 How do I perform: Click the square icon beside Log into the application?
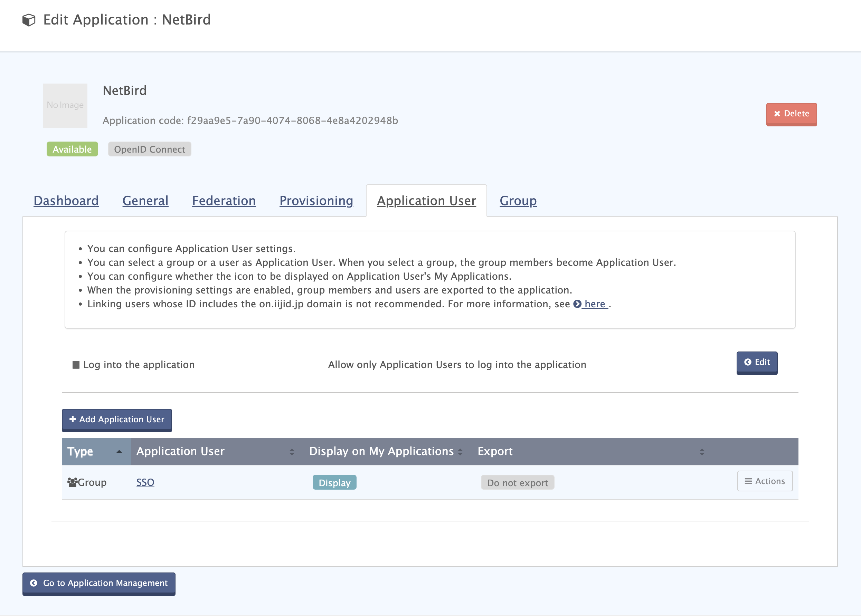tap(76, 365)
